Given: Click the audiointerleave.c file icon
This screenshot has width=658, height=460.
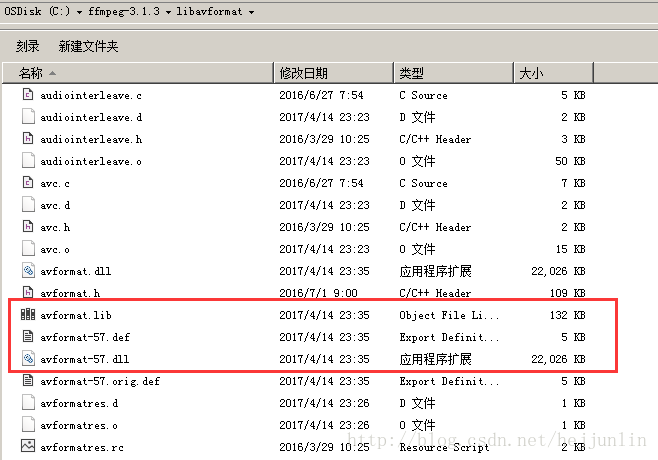Looking at the screenshot, I should coord(28,94).
